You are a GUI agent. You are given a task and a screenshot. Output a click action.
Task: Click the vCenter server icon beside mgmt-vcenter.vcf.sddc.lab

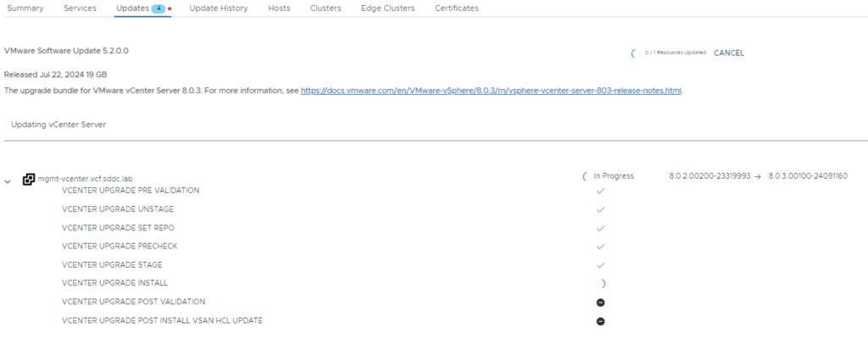pyautogui.click(x=29, y=179)
